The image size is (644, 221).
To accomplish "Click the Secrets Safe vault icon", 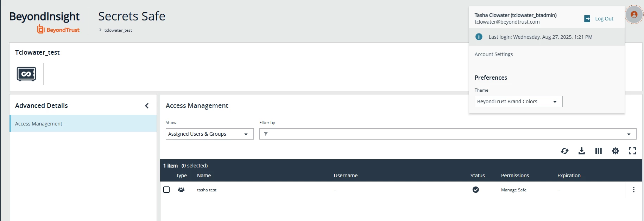I will point(26,74).
